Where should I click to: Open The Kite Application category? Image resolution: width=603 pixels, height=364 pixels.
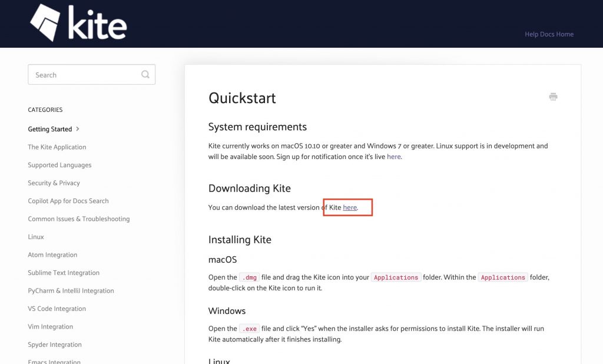57,147
